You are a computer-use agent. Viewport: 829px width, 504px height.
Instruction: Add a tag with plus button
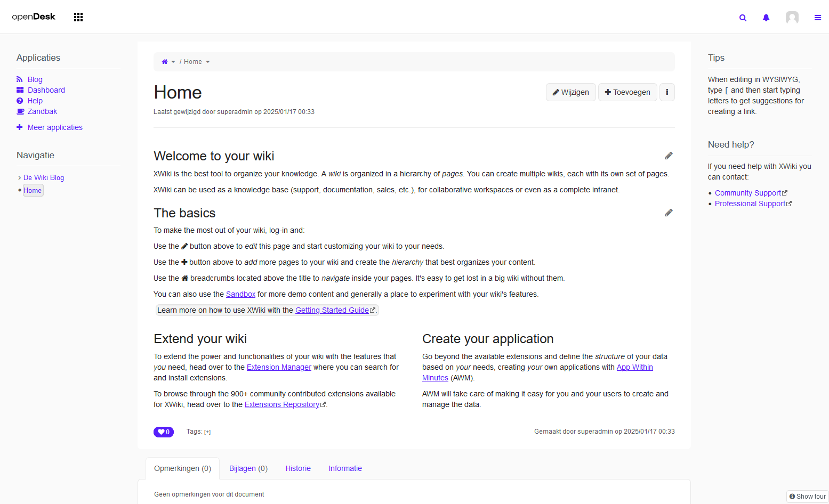(x=207, y=432)
